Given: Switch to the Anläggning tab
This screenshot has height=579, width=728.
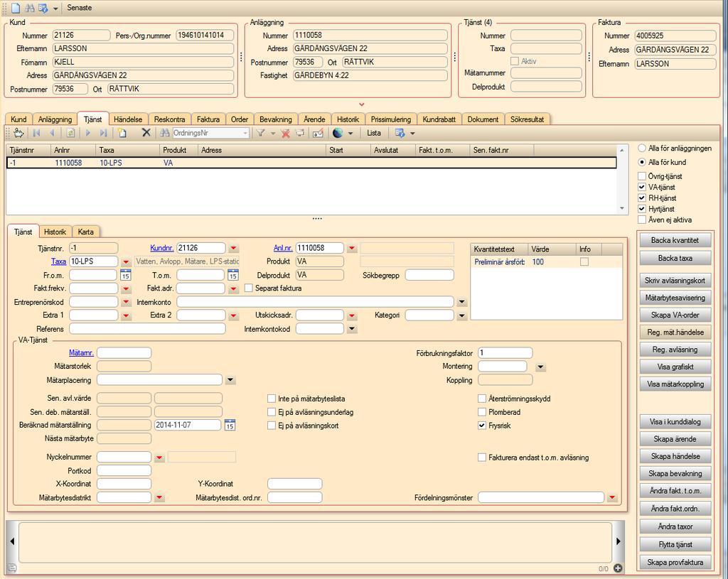Looking at the screenshot, I should point(55,119).
